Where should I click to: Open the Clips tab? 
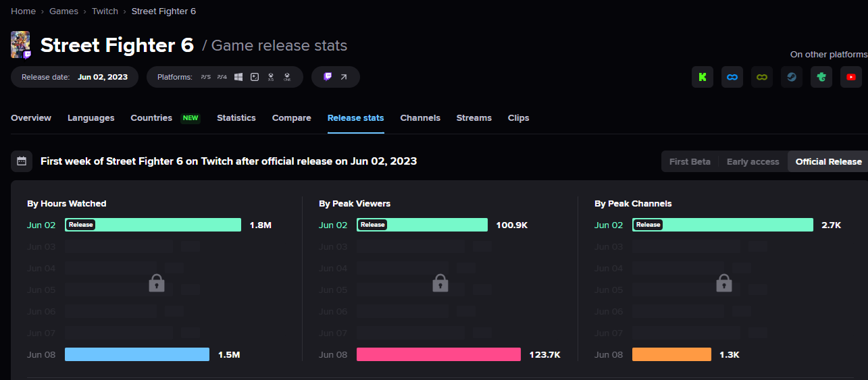(519, 118)
